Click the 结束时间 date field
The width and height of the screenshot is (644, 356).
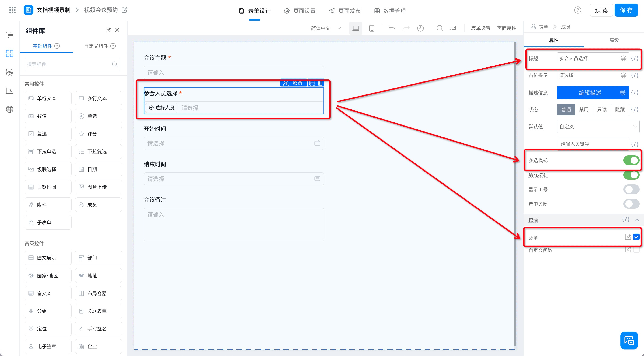point(234,179)
